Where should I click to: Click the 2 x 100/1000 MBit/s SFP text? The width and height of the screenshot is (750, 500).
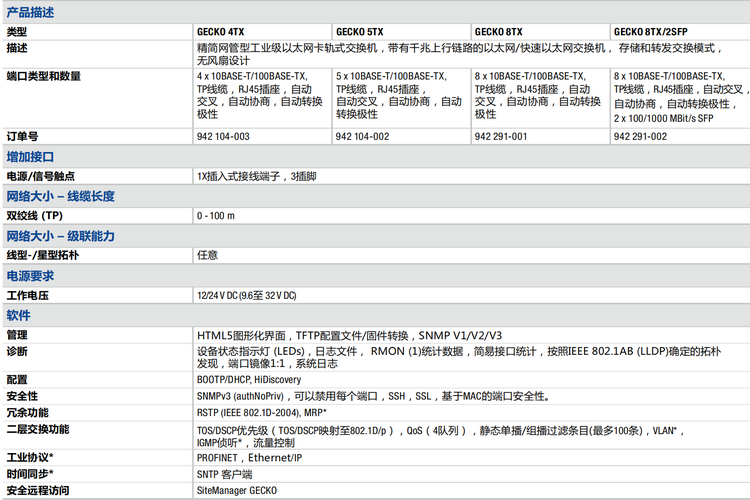tap(663, 118)
